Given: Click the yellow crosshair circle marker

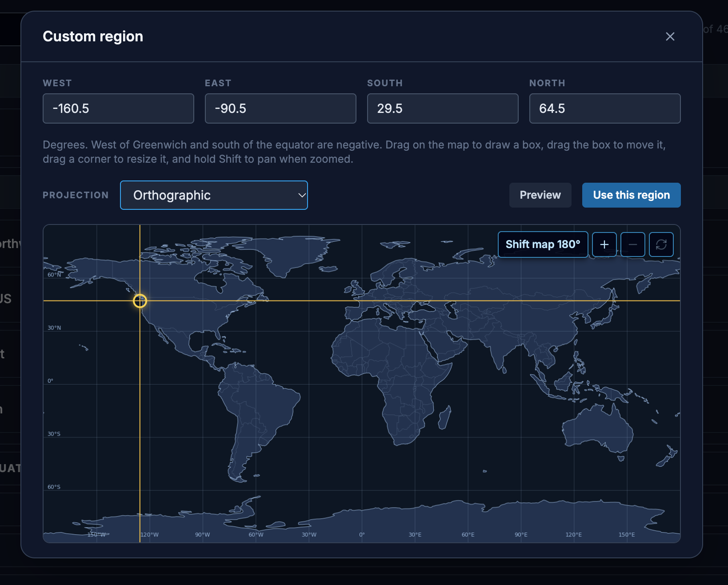Looking at the screenshot, I should coord(140,301).
